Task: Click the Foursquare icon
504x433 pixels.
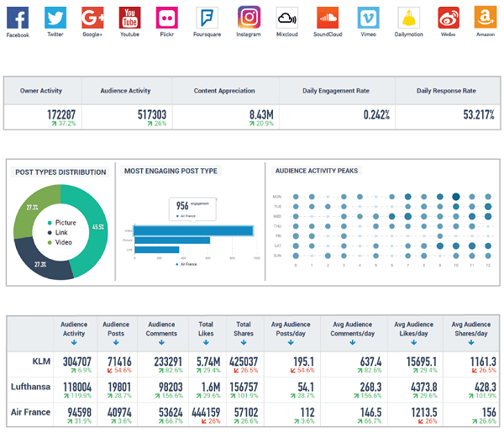Action: 207,18
